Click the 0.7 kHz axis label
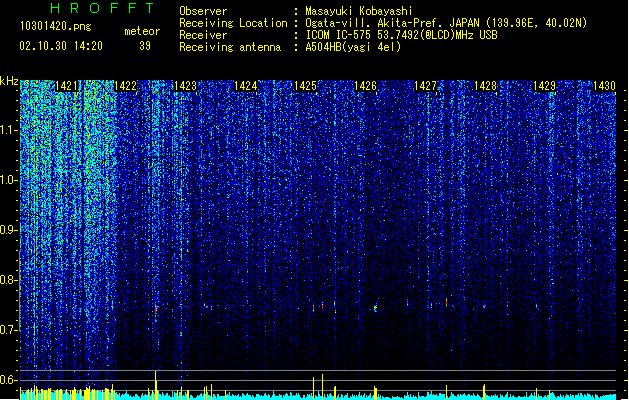 tap(8, 330)
